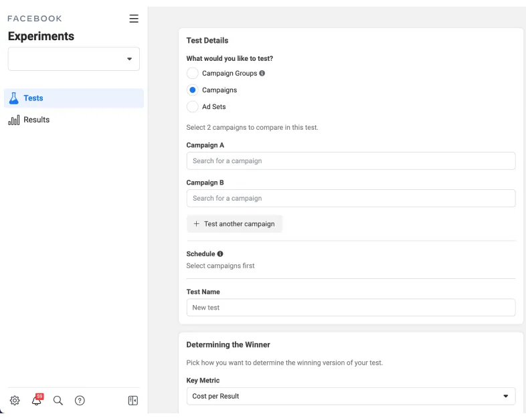Click the sidebar panel toggle icon
Screen dimensions: 526x420
[133, 401]
